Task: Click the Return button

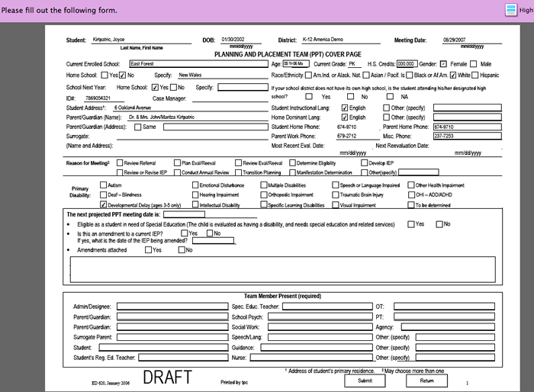Action: tap(426, 381)
